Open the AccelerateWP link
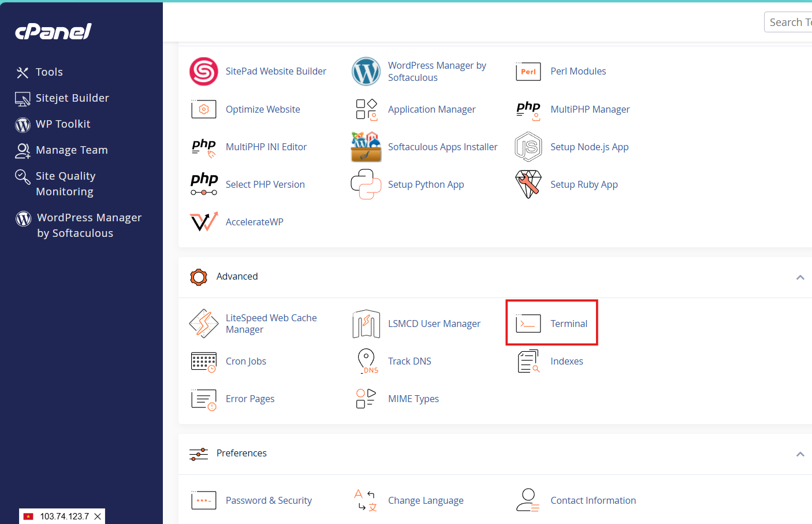Viewport: 812px width, 524px height. (255, 222)
